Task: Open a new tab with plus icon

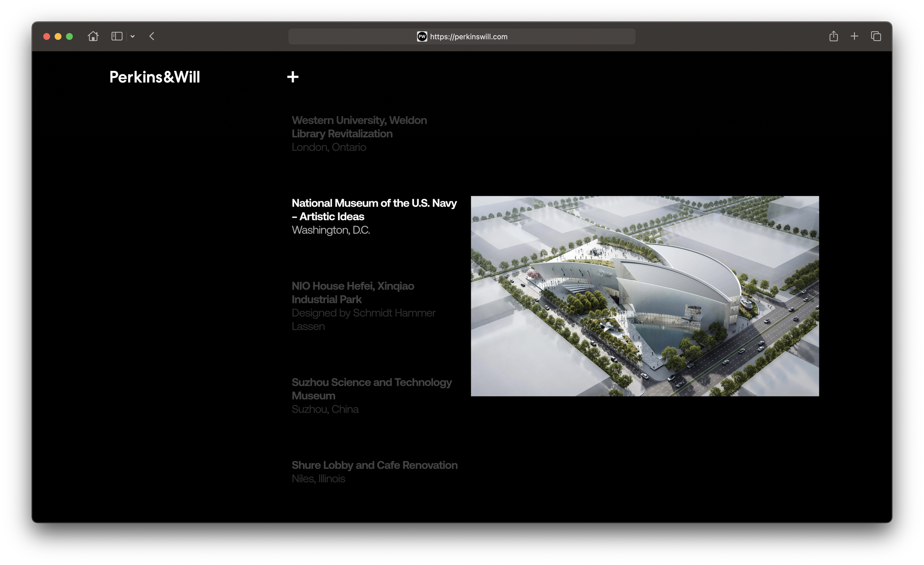Action: pos(854,36)
